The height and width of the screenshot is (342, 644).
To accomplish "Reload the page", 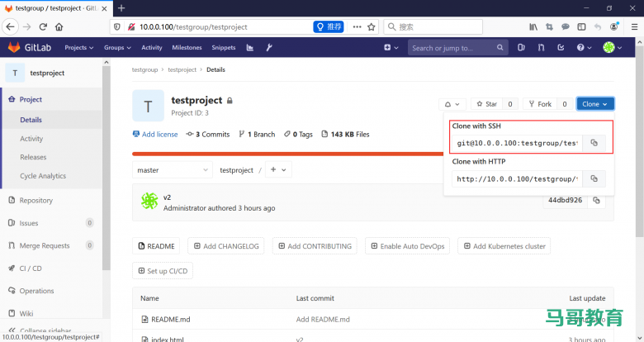I will click(43, 27).
